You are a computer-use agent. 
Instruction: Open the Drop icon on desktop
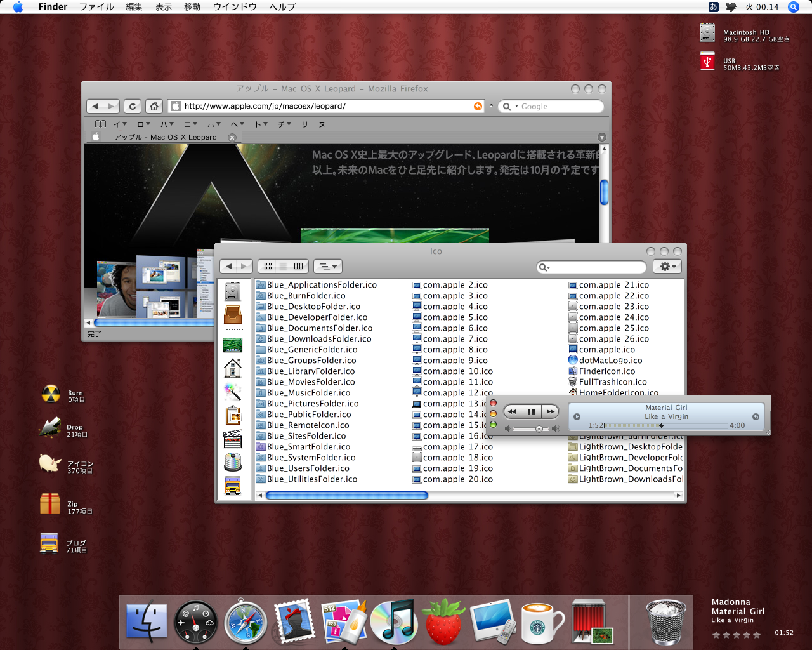(x=49, y=428)
